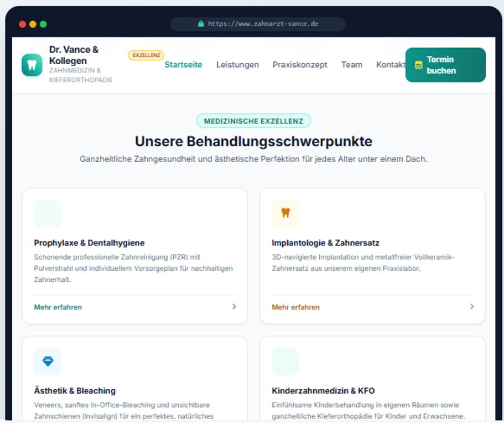This screenshot has width=504, height=423.
Task: Click the yellow minimize window dot
Action: tap(33, 24)
